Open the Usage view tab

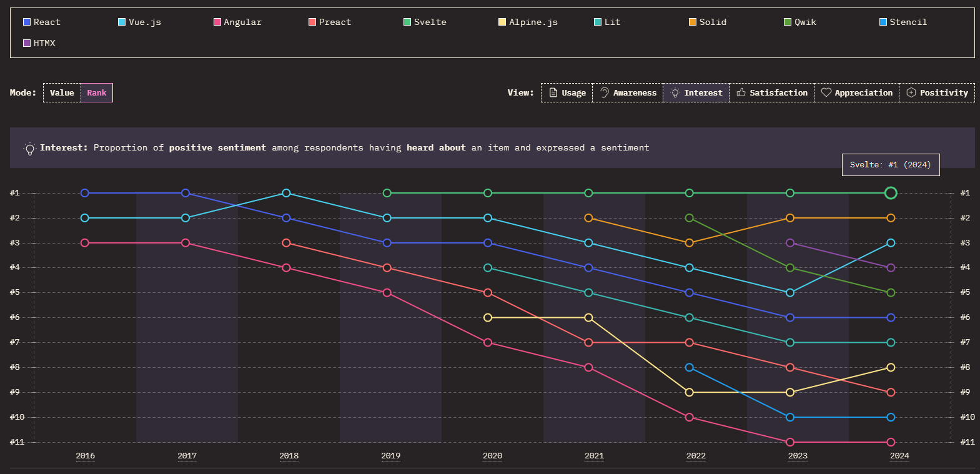click(x=567, y=92)
